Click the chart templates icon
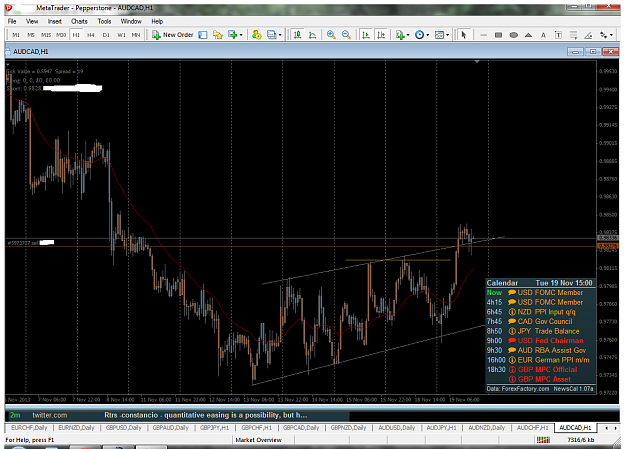 pyautogui.click(x=439, y=35)
